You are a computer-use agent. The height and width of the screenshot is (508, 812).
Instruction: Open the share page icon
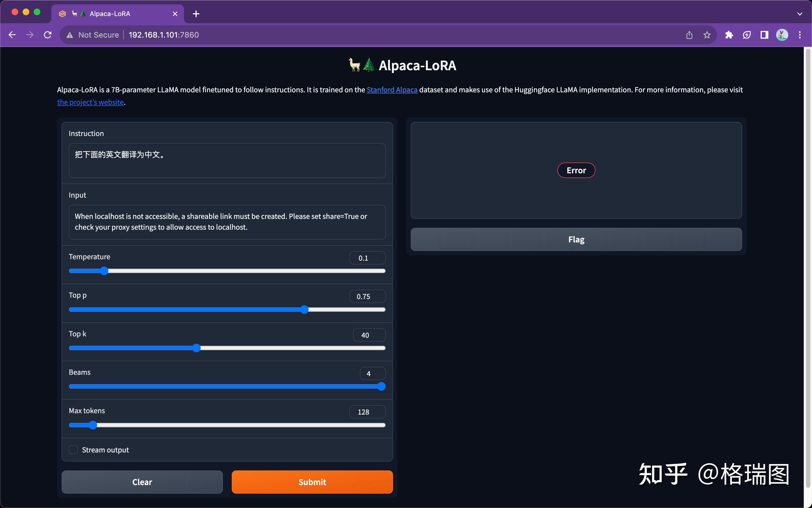(689, 35)
